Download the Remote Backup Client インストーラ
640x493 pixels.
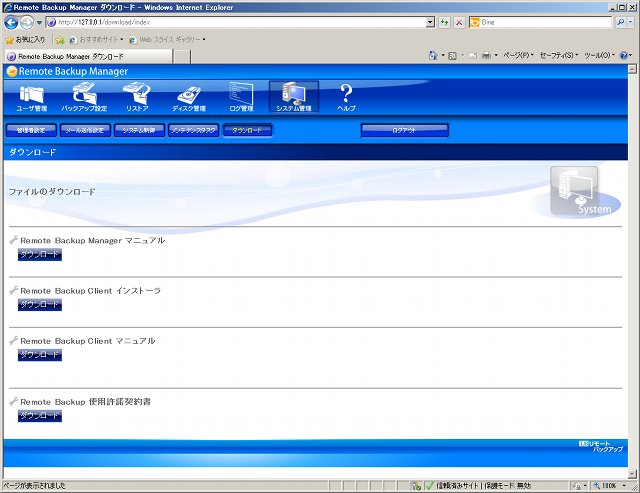tap(40, 304)
